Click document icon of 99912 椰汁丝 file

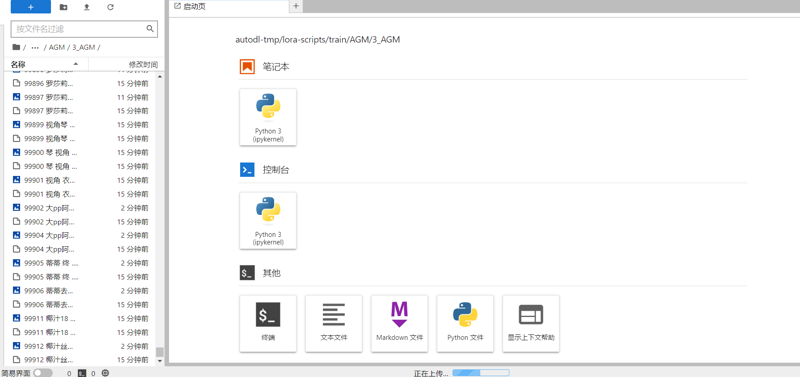pyautogui.click(x=16, y=360)
